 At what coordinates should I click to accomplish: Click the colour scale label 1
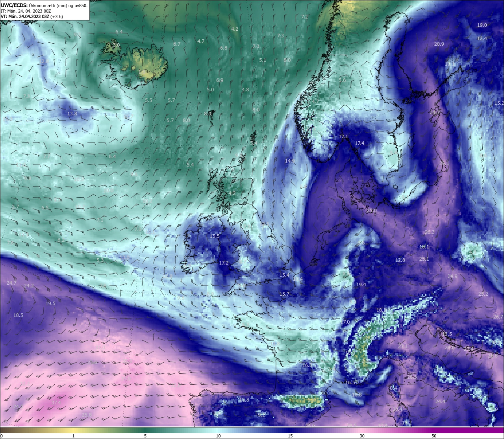coord(73,436)
